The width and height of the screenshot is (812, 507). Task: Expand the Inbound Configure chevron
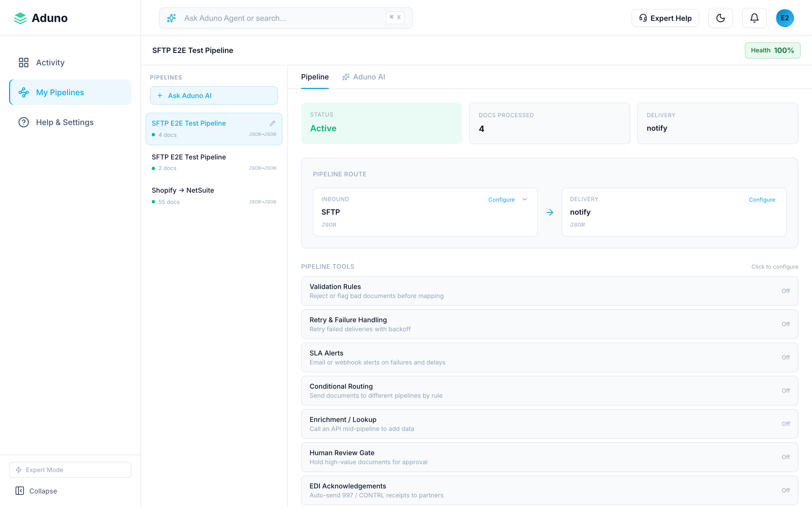pyautogui.click(x=525, y=199)
